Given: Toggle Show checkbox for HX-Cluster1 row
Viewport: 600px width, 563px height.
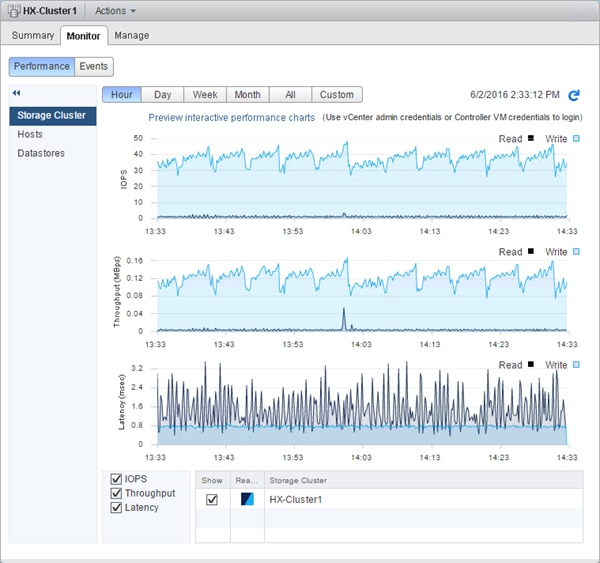Looking at the screenshot, I should pos(212,499).
